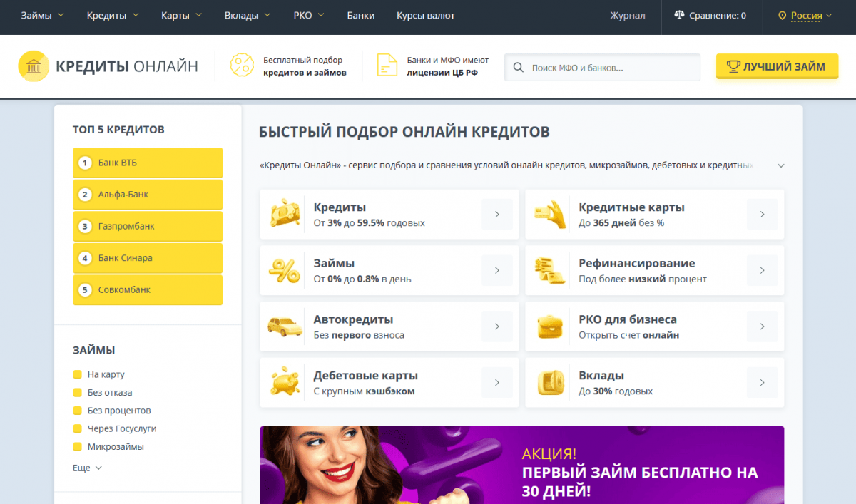Click the Кредиты Онлайн bank logo icon
Screen dimensions: 856x504
[x=33, y=66]
